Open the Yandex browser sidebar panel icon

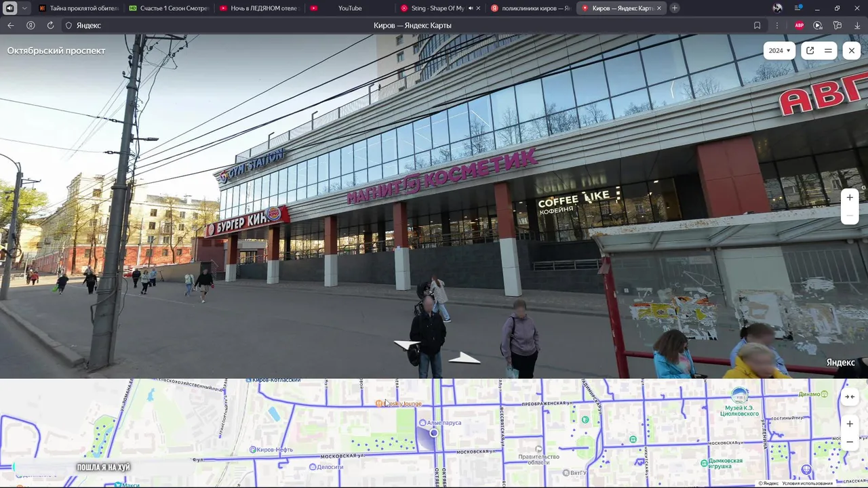pos(798,8)
